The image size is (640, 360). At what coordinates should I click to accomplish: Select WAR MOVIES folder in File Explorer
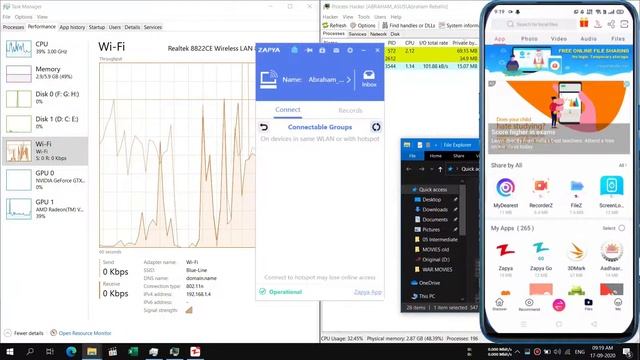tap(436, 269)
